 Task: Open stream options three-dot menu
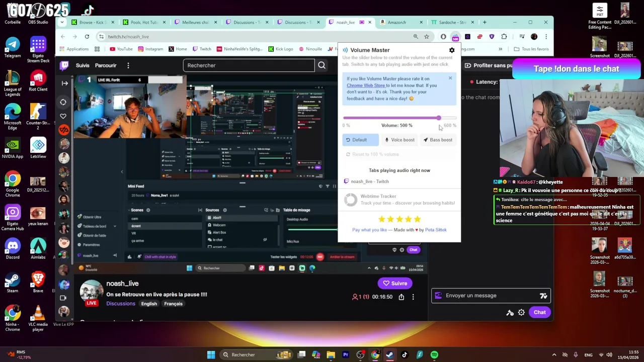pos(413,297)
